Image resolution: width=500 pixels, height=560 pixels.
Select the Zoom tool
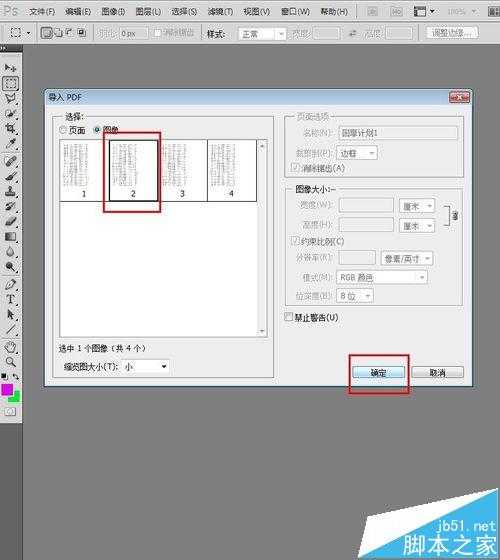10,362
